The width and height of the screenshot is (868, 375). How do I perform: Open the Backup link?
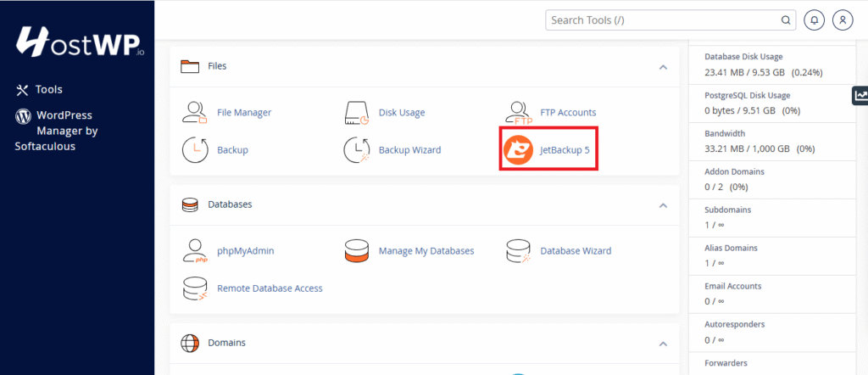(232, 150)
